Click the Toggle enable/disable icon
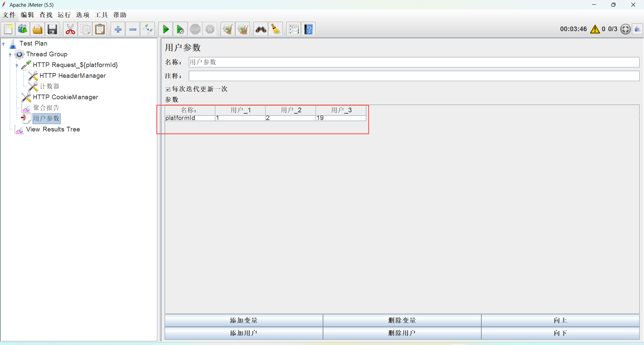Image resolution: width=644 pixels, height=345 pixels. tap(148, 29)
